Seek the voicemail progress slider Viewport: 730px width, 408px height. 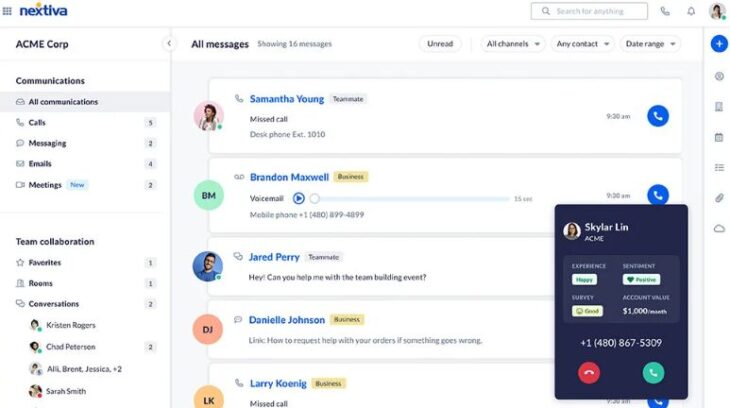click(412, 199)
